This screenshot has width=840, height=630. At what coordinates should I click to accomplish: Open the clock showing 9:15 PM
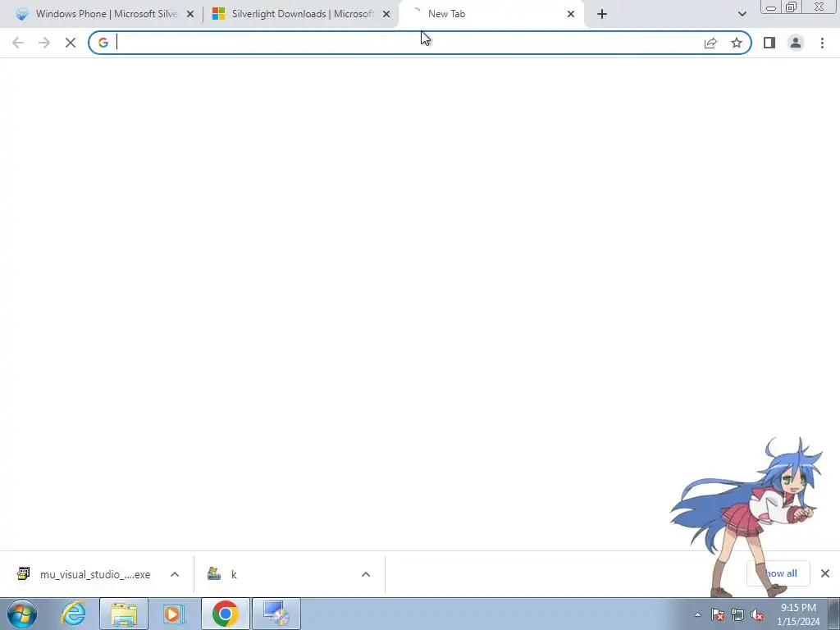[798, 614]
